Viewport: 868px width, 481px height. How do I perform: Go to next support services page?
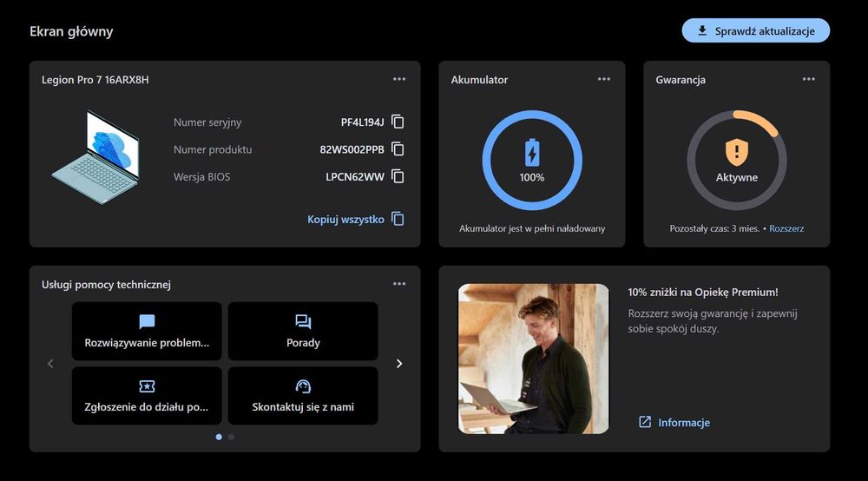(x=399, y=364)
